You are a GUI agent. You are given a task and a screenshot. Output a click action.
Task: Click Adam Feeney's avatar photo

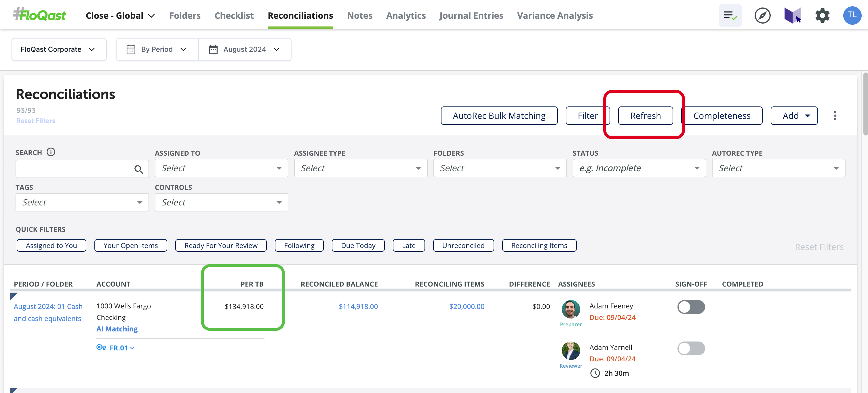(x=570, y=309)
